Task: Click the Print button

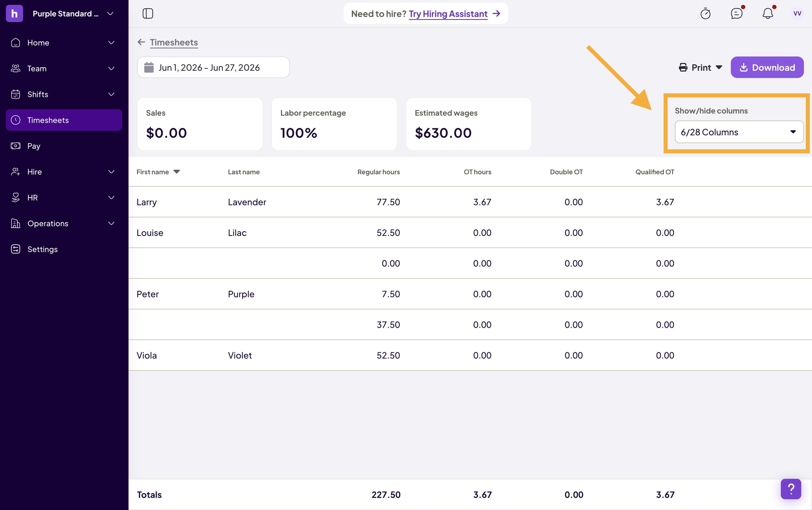Action: 700,68
